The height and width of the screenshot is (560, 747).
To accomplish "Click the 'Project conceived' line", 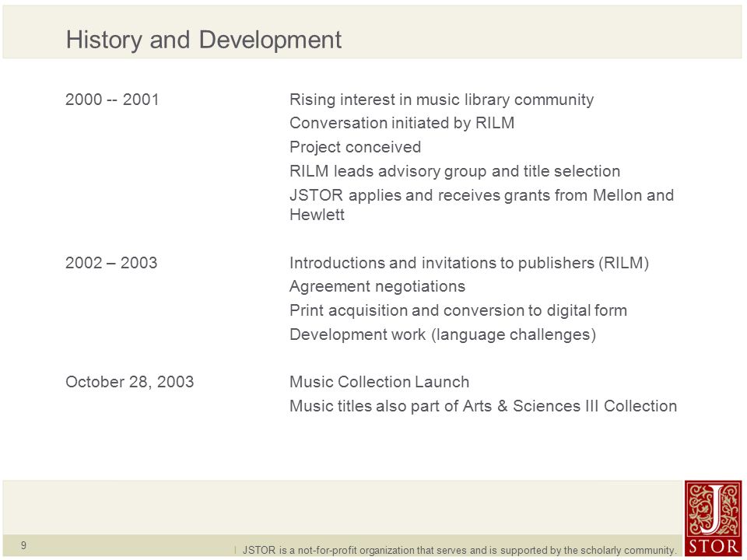I will tap(356, 147).
